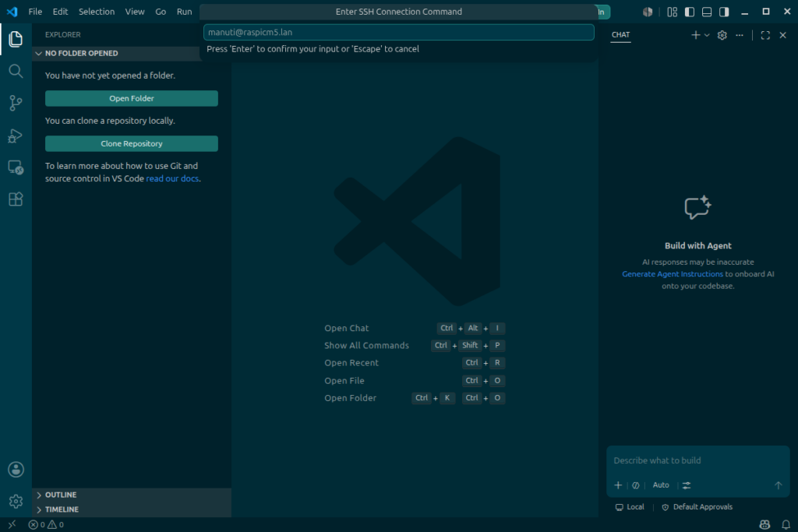This screenshot has height=532, width=798.
Task: Focus the Describe what to build field
Action: click(x=697, y=461)
